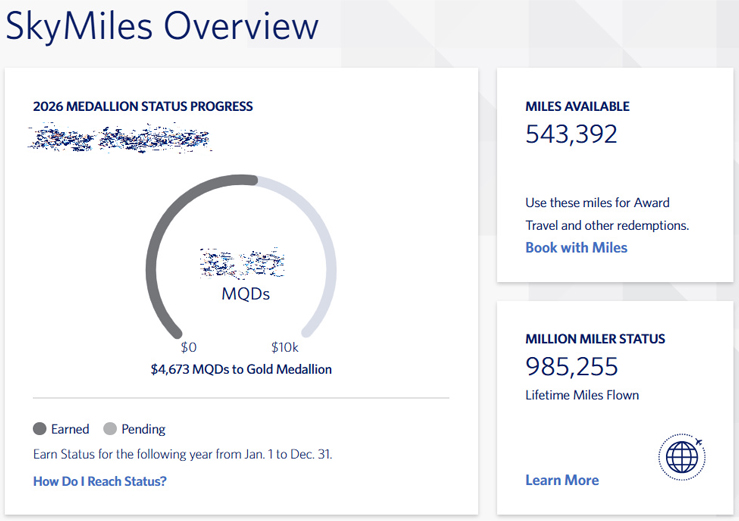Viewport: 739px width, 521px height.
Task: Click the 2026 Medallion Status Progress title
Action: point(143,106)
